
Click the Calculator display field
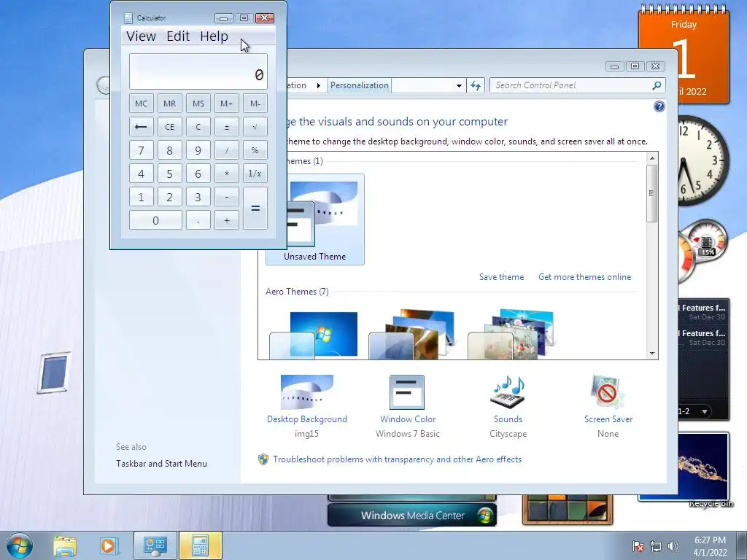point(198,71)
